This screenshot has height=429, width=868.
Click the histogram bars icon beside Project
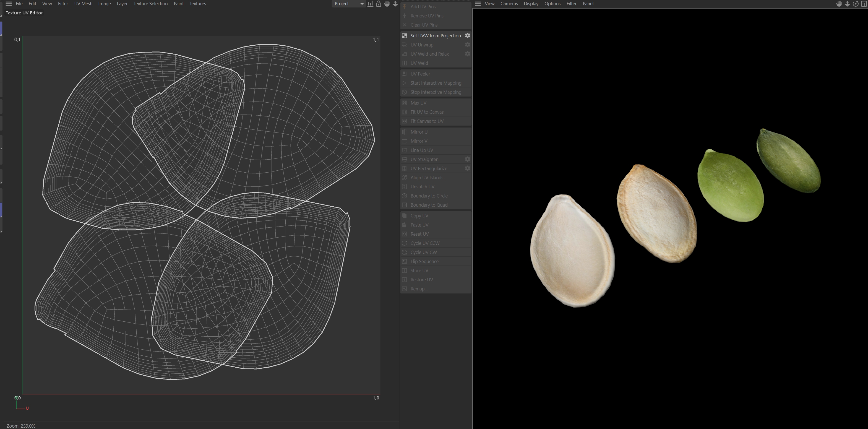pyautogui.click(x=370, y=4)
